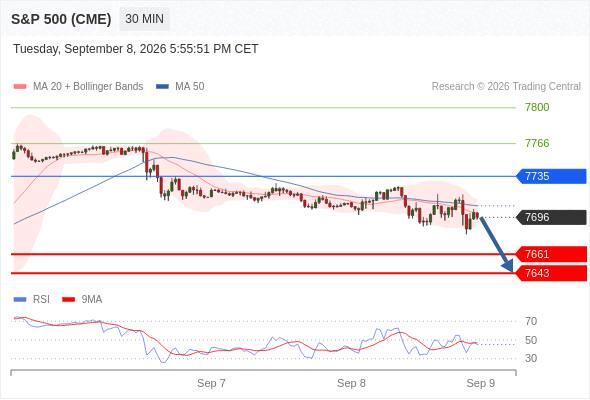Click the RSI 30 axis value
The width and height of the screenshot is (590, 400).
click(x=531, y=358)
